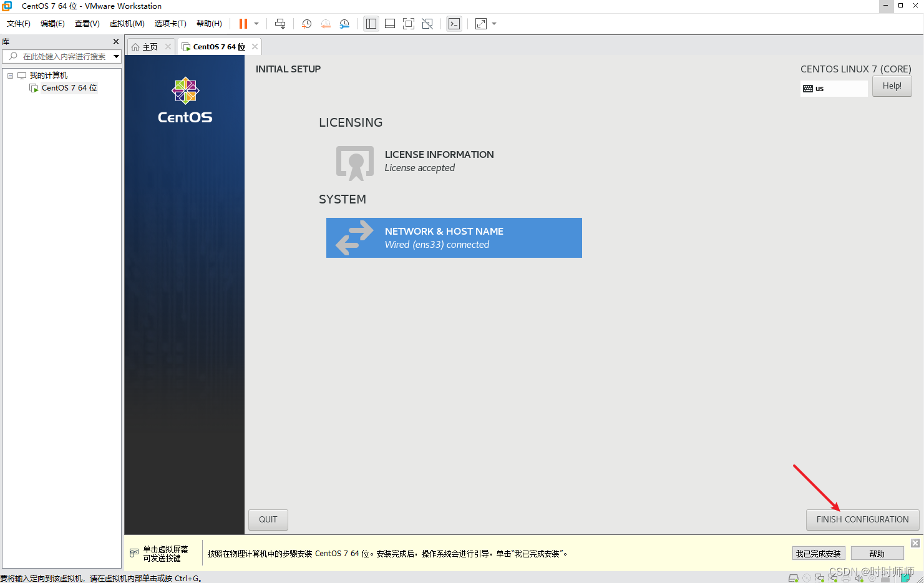The image size is (924, 583).
Task: Close the 主页 tab
Action: (x=168, y=47)
